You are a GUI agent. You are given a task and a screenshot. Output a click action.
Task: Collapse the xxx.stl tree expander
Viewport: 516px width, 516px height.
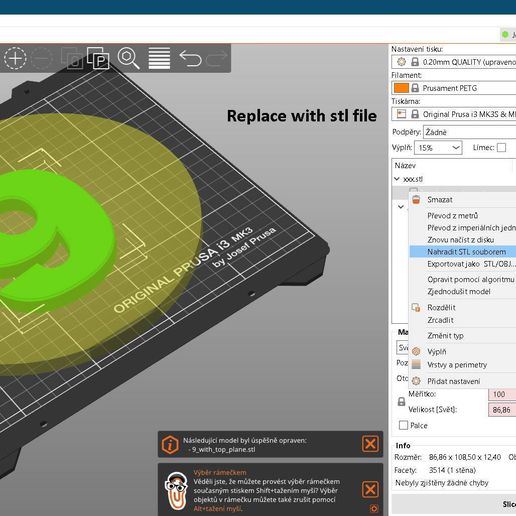[x=397, y=179]
